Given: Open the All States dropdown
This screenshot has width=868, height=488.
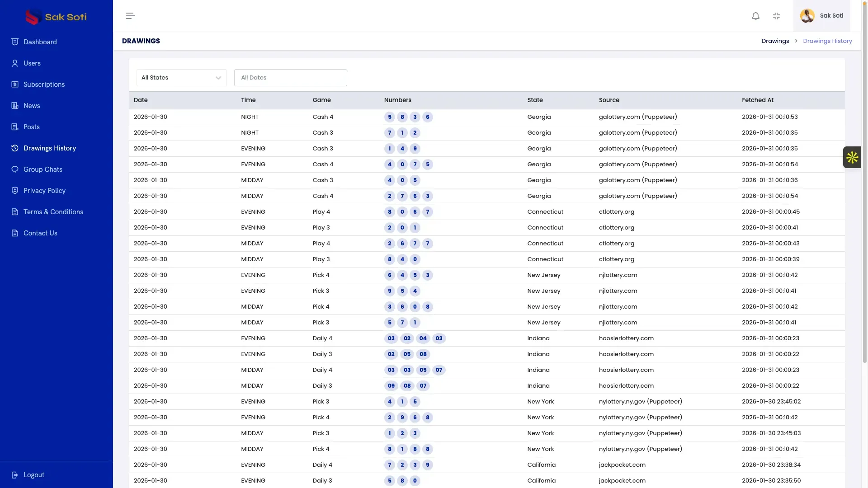Looking at the screenshot, I should tap(182, 78).
